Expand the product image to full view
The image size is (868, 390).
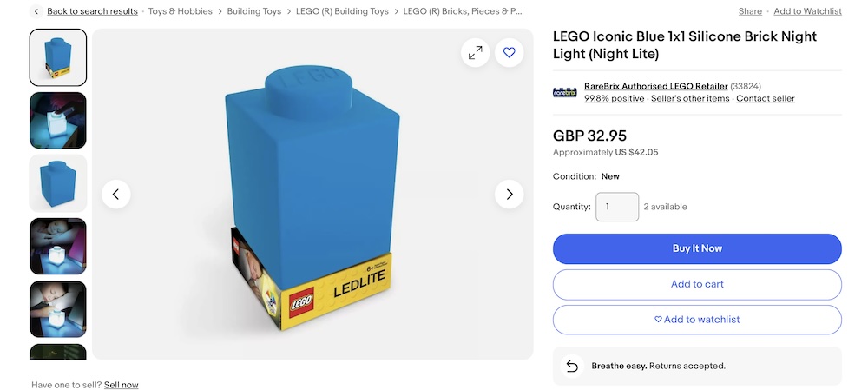[x=475, y=53]
